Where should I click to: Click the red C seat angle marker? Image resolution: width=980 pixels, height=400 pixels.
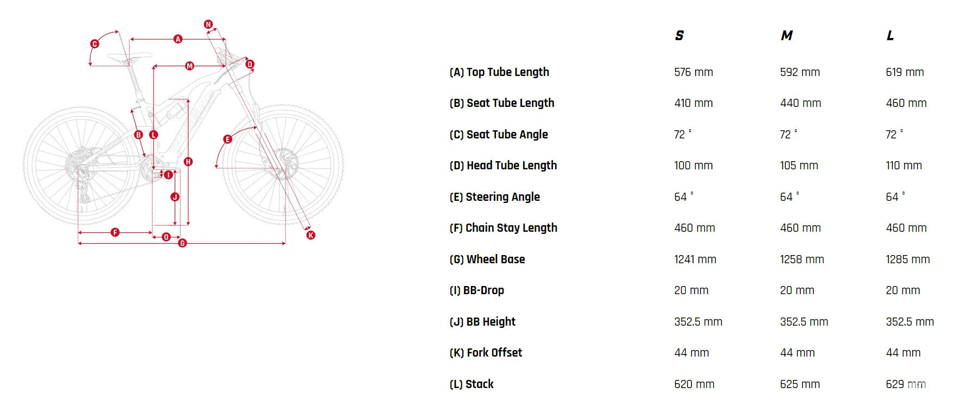pos(94,44)
